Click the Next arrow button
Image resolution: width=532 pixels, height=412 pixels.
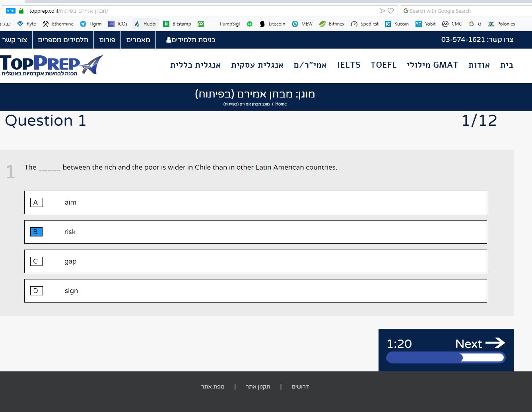pyautogui.click(x=480, y=343)
